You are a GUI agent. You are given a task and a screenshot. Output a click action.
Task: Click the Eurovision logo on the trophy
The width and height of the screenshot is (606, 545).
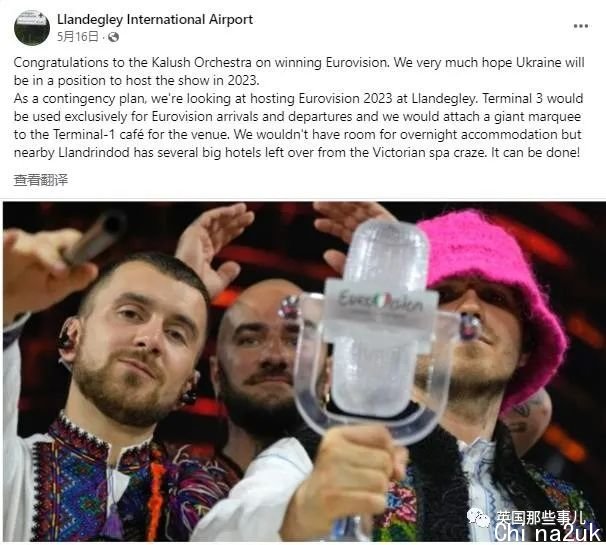tap(381, 302)
